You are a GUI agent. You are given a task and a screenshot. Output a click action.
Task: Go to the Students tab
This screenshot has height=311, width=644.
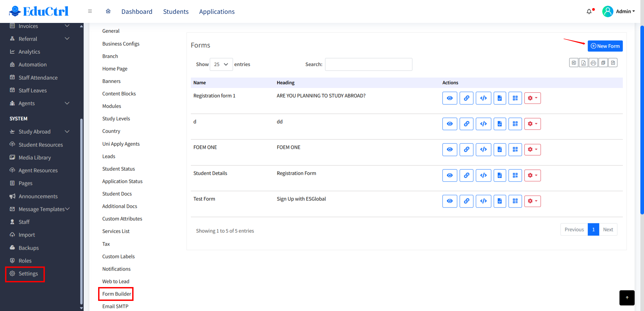[x=176, y=11]
